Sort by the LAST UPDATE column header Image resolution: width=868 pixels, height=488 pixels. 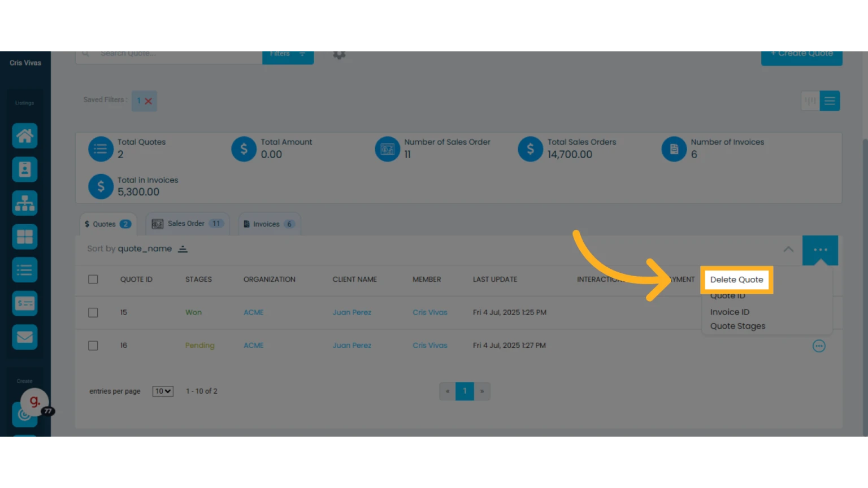(495, 280)
